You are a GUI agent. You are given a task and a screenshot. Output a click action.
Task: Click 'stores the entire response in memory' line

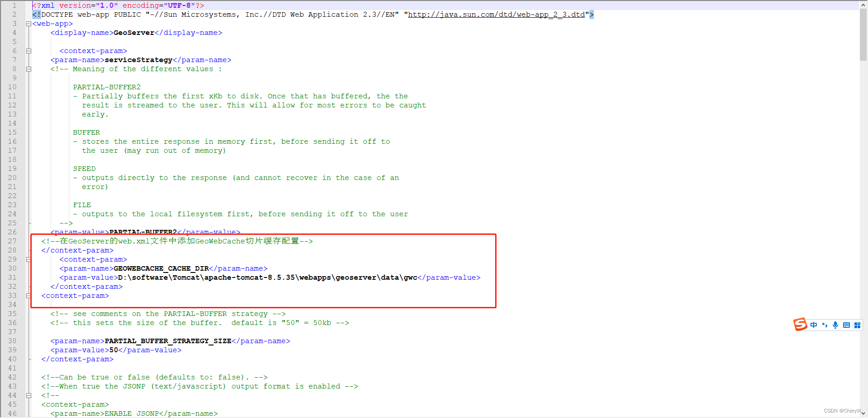click(231, 141)
